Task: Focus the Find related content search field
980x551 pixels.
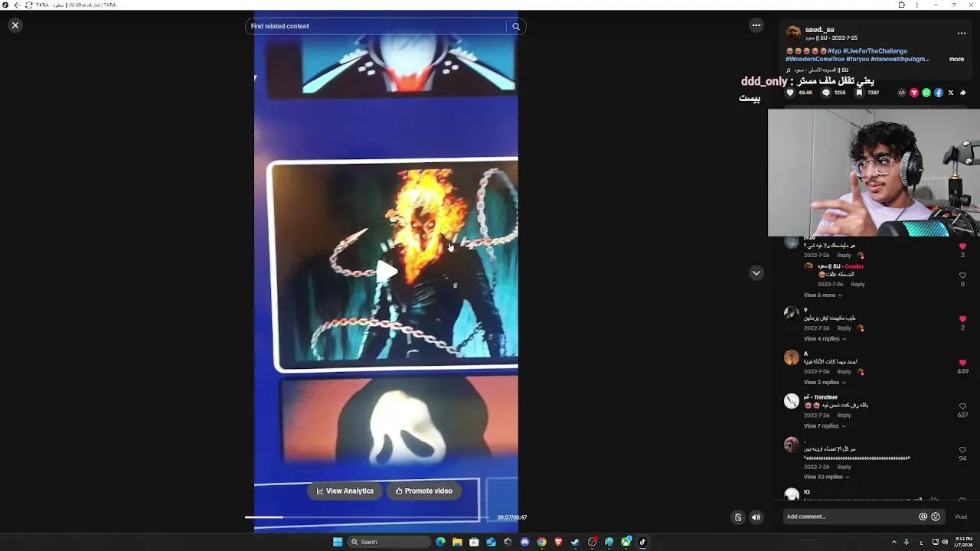Action: [x=377, y=27]
